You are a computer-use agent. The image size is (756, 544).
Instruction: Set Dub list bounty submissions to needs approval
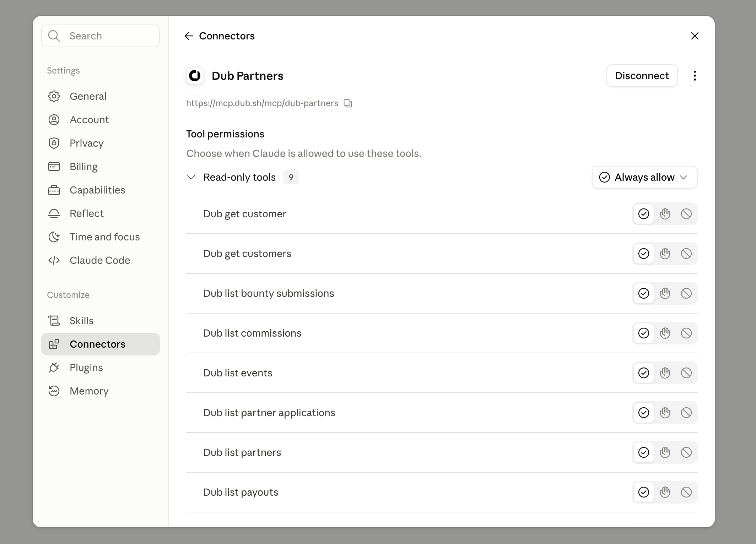[665, 293]
